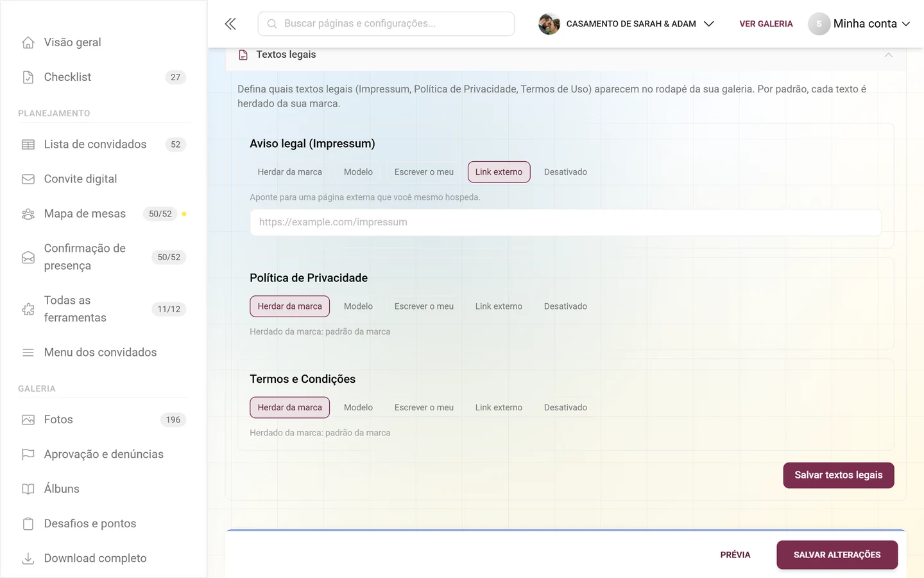
Task: Select Herdar da marca for Aviso legal
Action: coord(290,172)
